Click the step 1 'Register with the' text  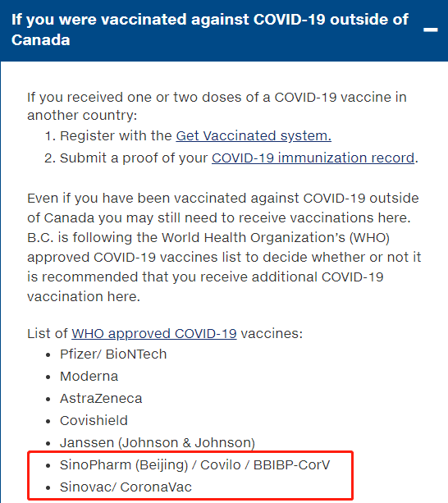pos(116,135)
